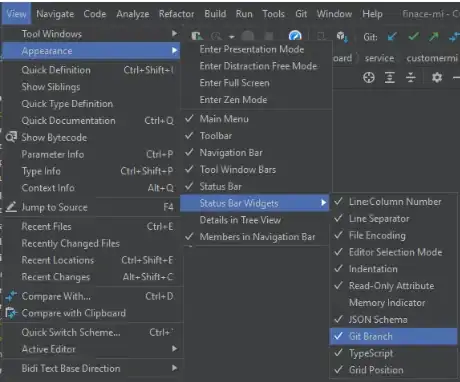Enable the Memory Indicator widget
460x382 pixels.
coord(393,303)
